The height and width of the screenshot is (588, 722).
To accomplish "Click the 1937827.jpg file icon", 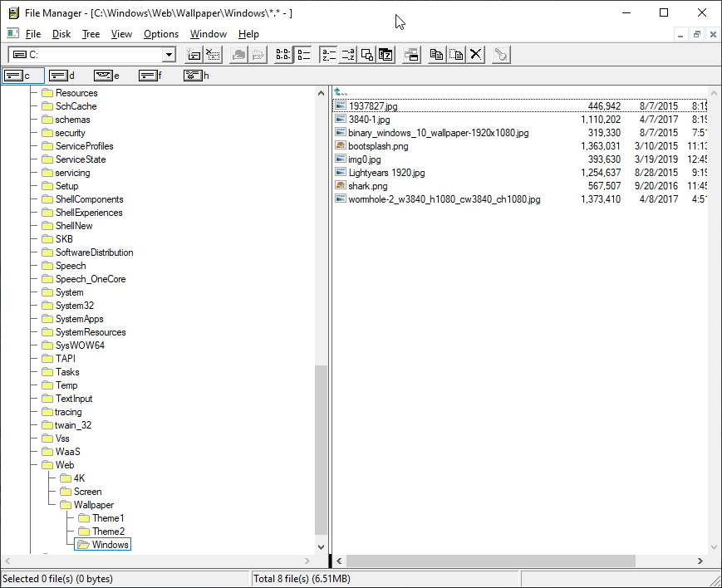I will click(341, 106).
